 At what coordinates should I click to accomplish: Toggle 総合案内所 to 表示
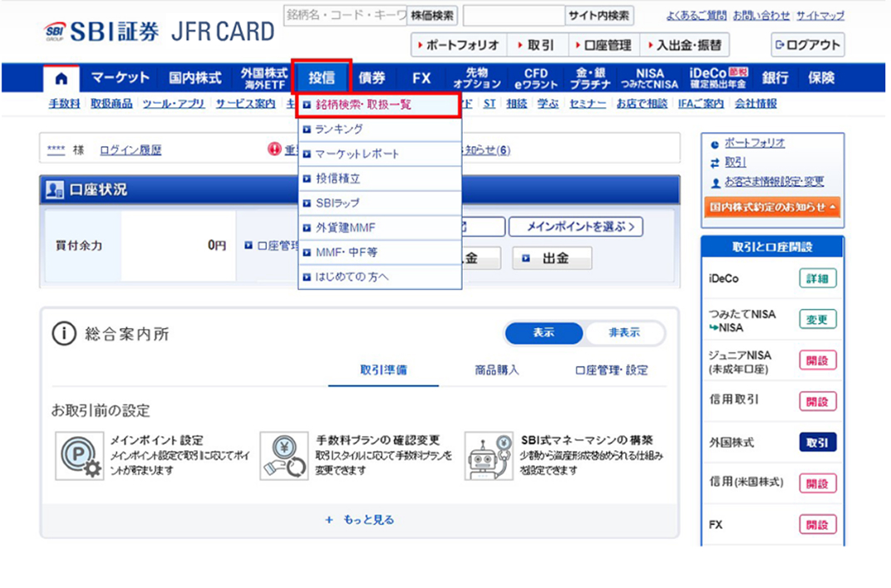coord(544,333)
